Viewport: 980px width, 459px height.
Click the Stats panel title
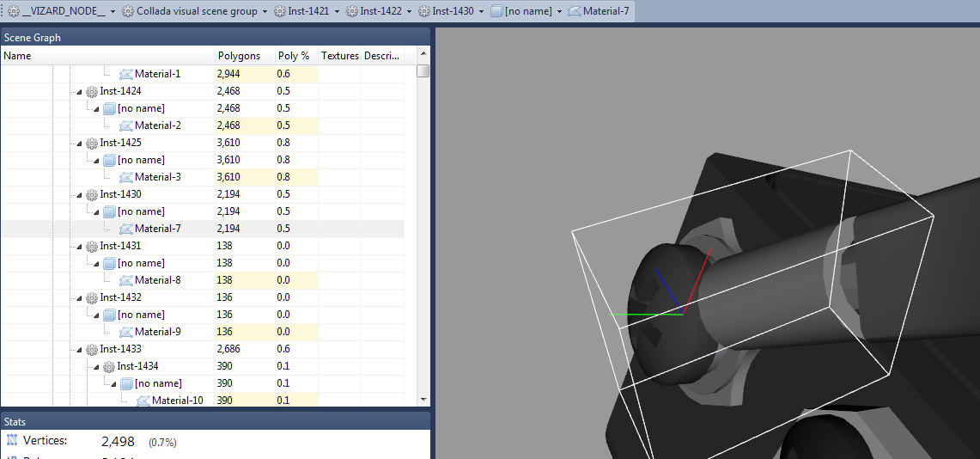click(15, 422)
